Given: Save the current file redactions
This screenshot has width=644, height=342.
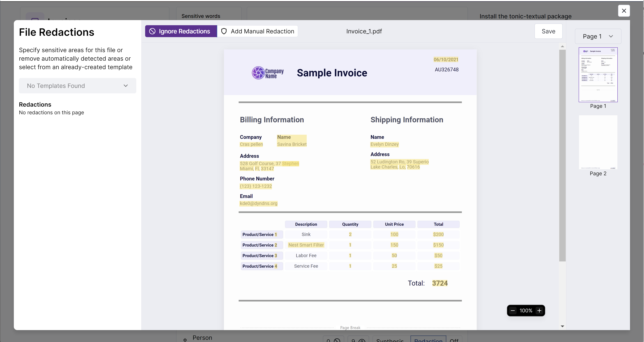Looking at the screenshot, I should coord(548,31).
